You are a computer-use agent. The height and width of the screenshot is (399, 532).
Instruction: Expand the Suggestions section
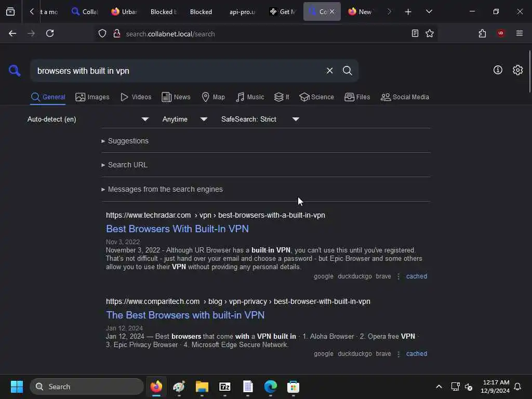coord(125,141)
